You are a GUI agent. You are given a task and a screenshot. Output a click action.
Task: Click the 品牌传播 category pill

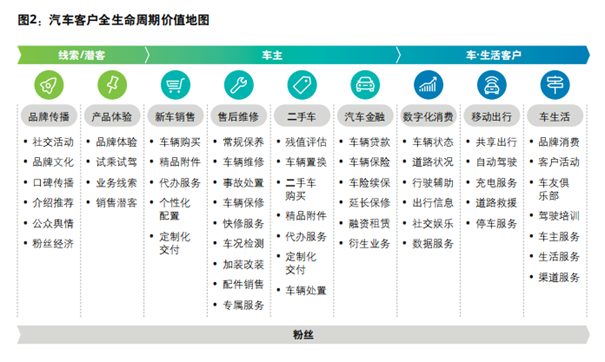coord(49,116)
